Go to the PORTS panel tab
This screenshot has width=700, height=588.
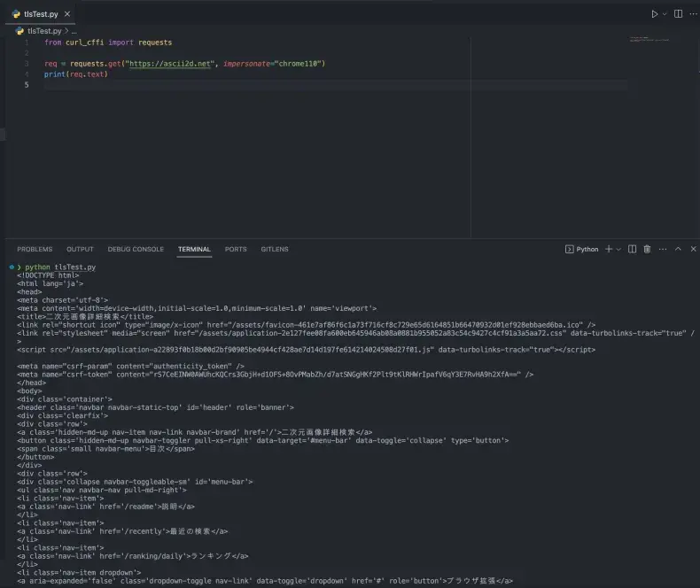pyautogui.click(x=236, y=250)
